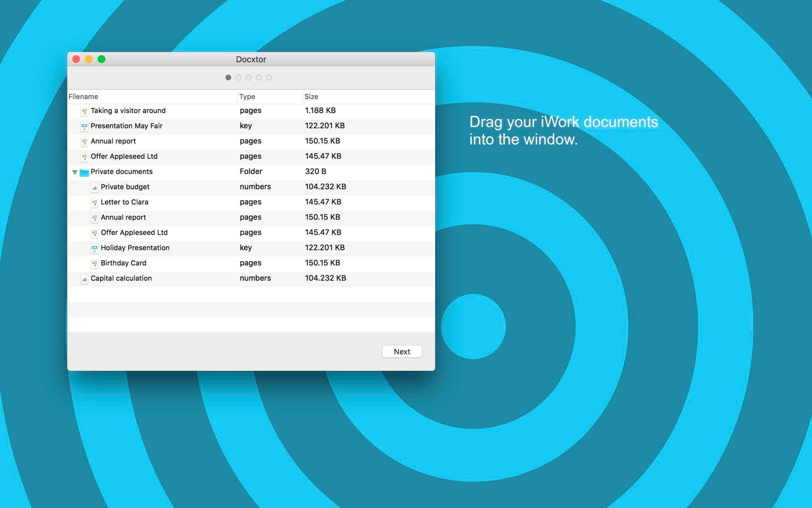Click the Next button
Screen dimensions: 812x508
pos(402,352)
